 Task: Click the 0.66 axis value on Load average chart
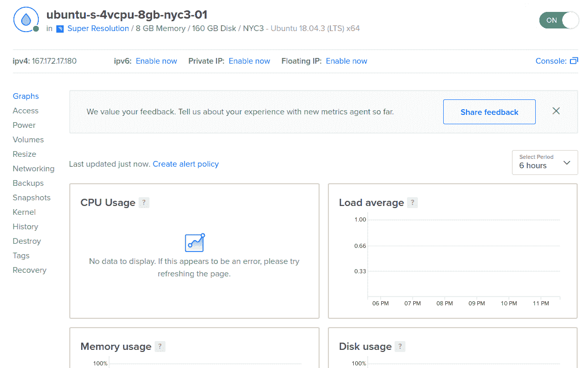pos(360,246)
